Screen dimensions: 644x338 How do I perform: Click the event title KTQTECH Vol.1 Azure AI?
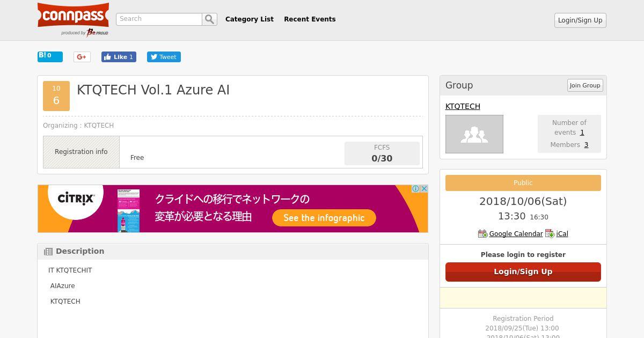(x=153, y=90)
